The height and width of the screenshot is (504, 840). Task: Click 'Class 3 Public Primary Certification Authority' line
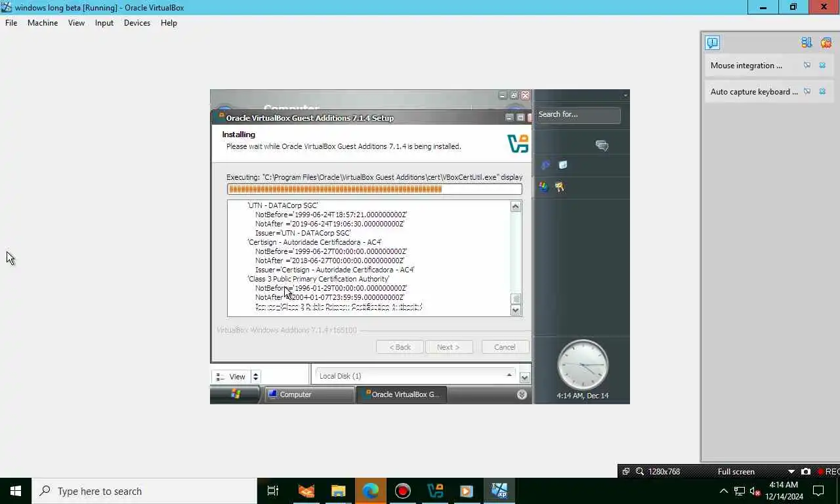pos(318,279)
